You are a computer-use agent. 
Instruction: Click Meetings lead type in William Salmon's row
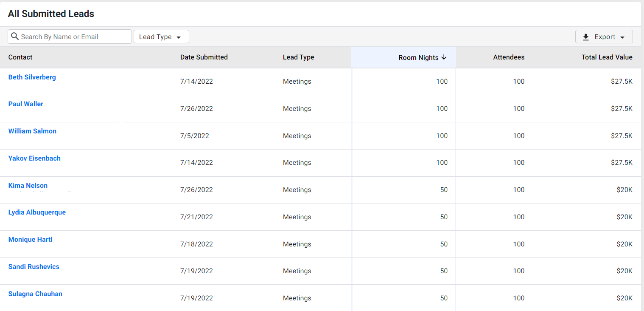(297, 136)
